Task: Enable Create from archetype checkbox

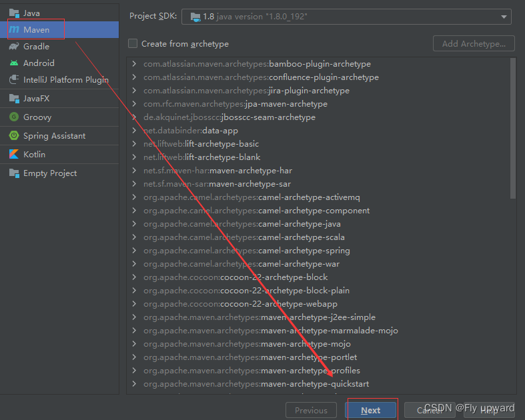Action: point(133,43)
